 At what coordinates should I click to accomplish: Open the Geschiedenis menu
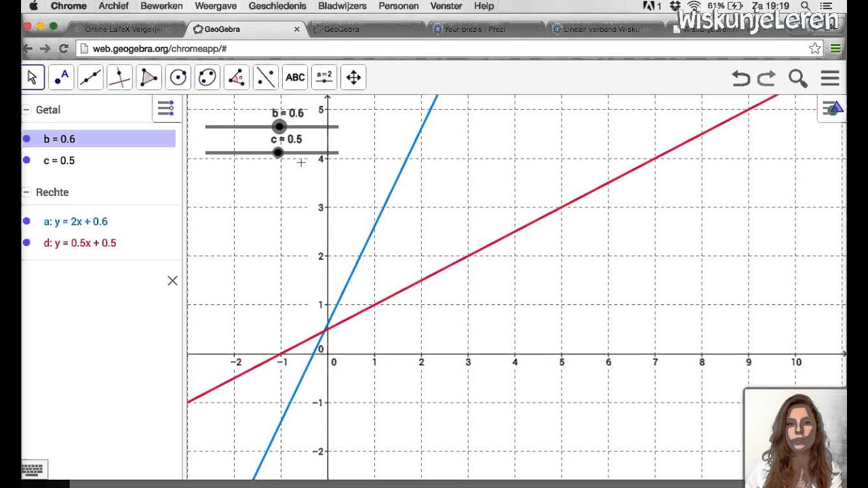pyautogui.click(x=277, y=6)
